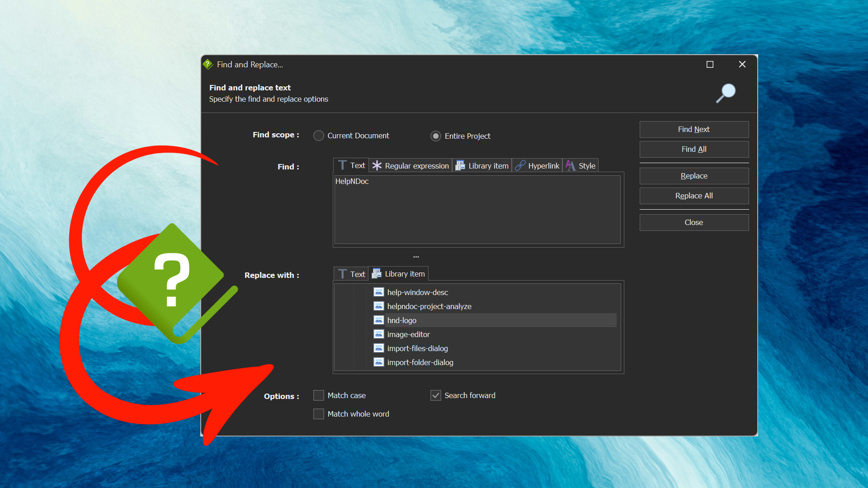The width and height of the screenshot is (868, 488).
Task: Select the import-folder-dialog library item
Action: [420, 362]
